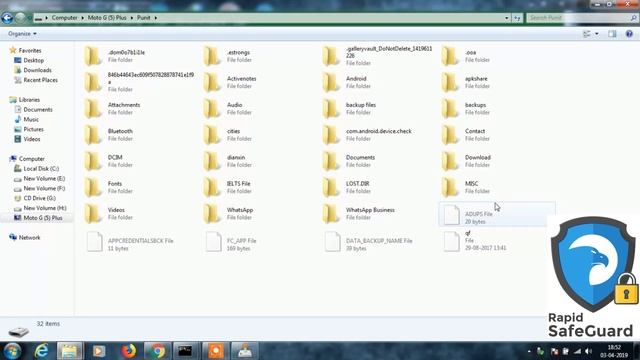Select the LOST.DIR folder icon
Screen dimensions: 640x360
coord(331,187)
